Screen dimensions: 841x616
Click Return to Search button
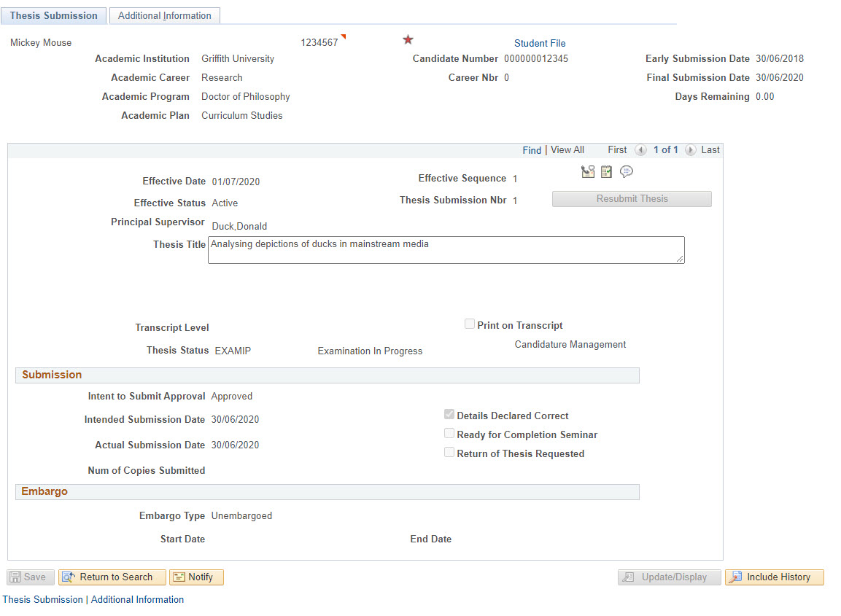click(x=112, y=577)
